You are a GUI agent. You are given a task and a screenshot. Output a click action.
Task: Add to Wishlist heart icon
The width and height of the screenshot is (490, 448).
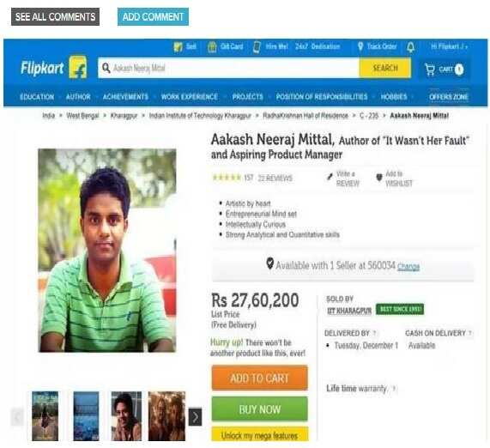point(378,178)
